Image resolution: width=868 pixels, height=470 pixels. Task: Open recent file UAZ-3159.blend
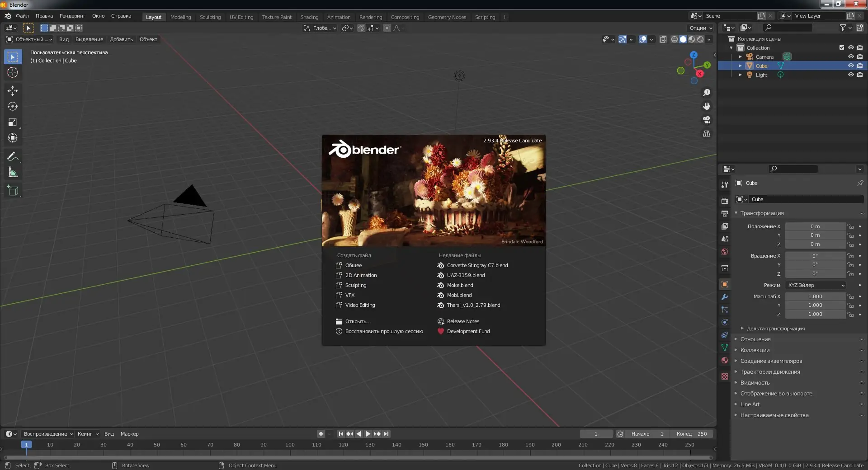[x=466, y=275]
